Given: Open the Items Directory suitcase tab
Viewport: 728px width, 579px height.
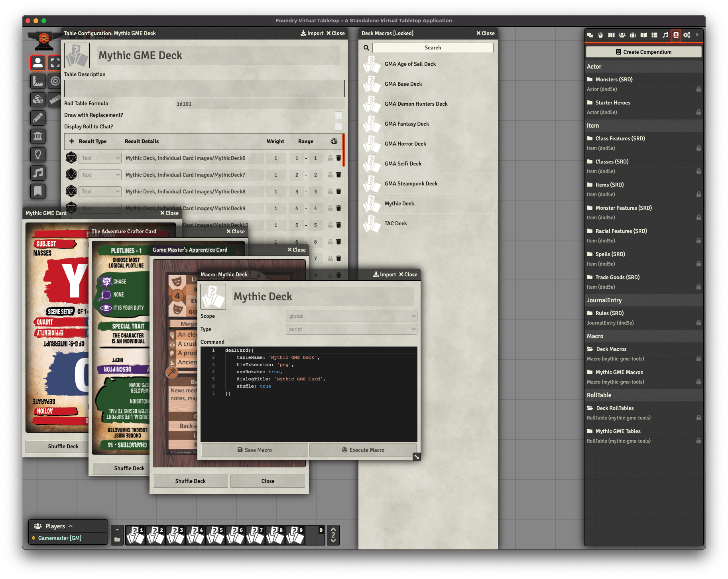Looking at the screenshot, I should [633, 35].
